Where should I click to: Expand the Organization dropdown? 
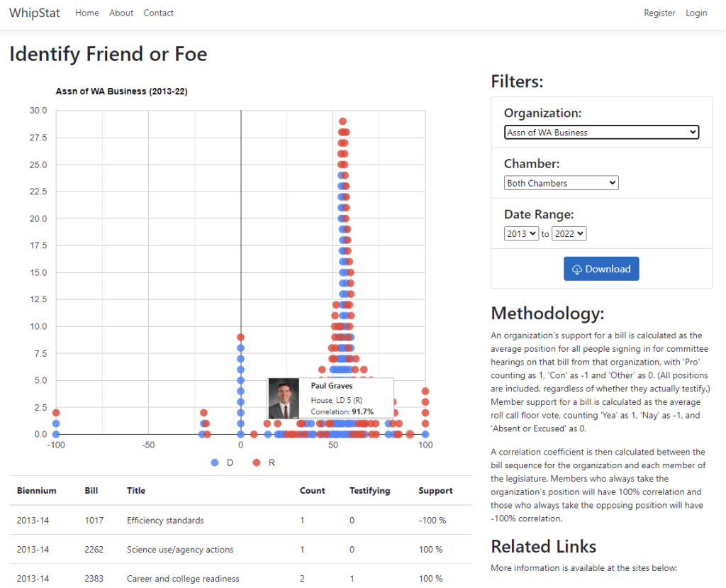point(601,132)
